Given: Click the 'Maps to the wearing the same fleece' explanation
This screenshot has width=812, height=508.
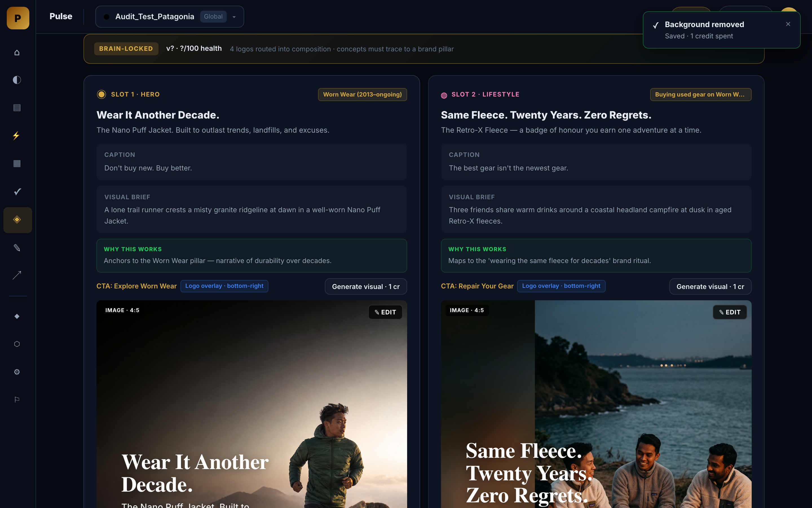Looking at the screenshot, I should tap(549, 261).
